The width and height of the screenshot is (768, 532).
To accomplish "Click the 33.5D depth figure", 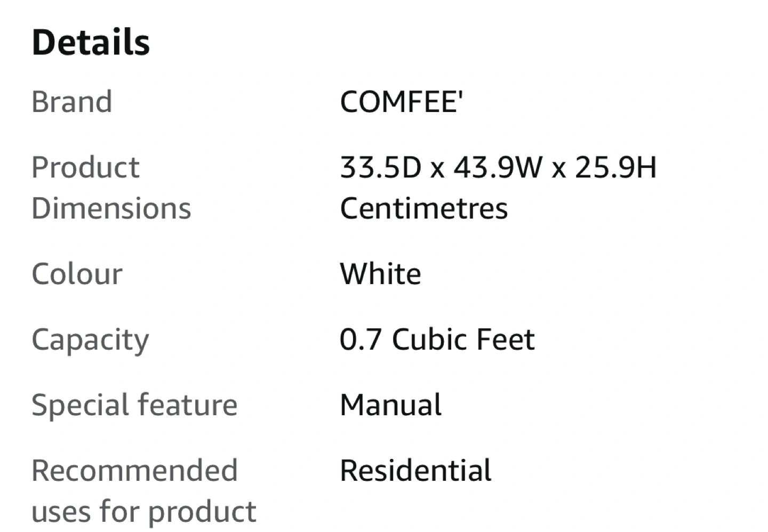I will tap(381, 167).
